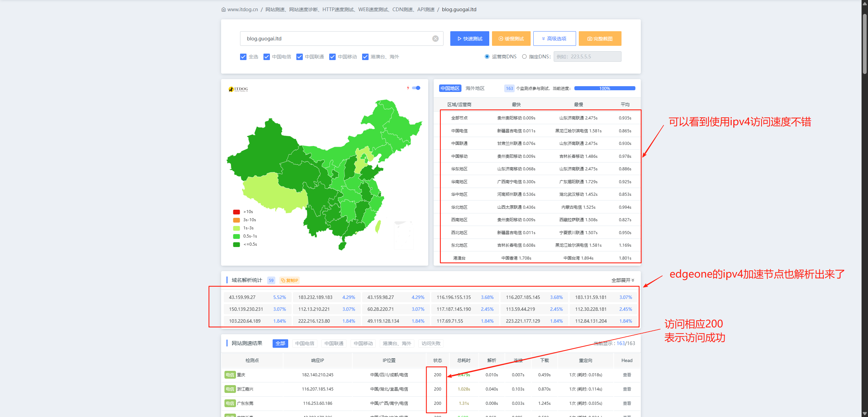
Task: Uncheck the 港澳台、海外 checkbox
Action: click(365, 57)
